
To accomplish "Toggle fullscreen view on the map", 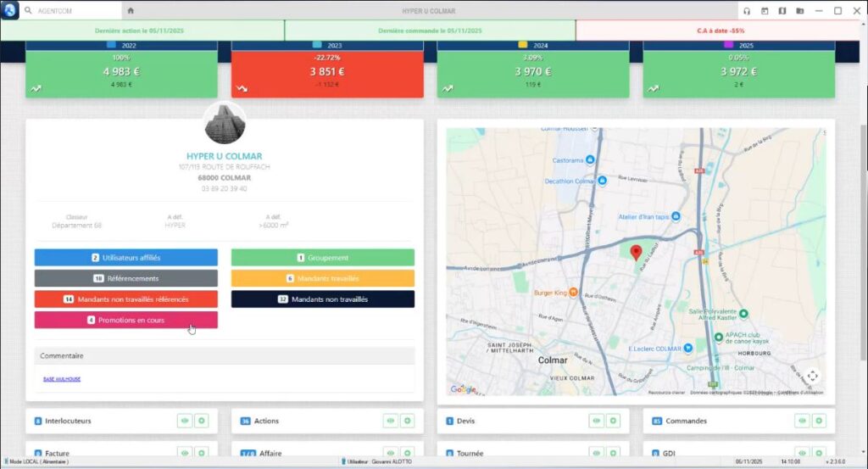I will pos(812,376).
